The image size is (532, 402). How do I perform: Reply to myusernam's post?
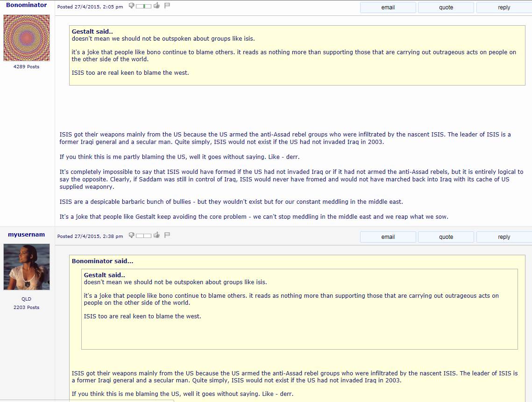point(504,237)
